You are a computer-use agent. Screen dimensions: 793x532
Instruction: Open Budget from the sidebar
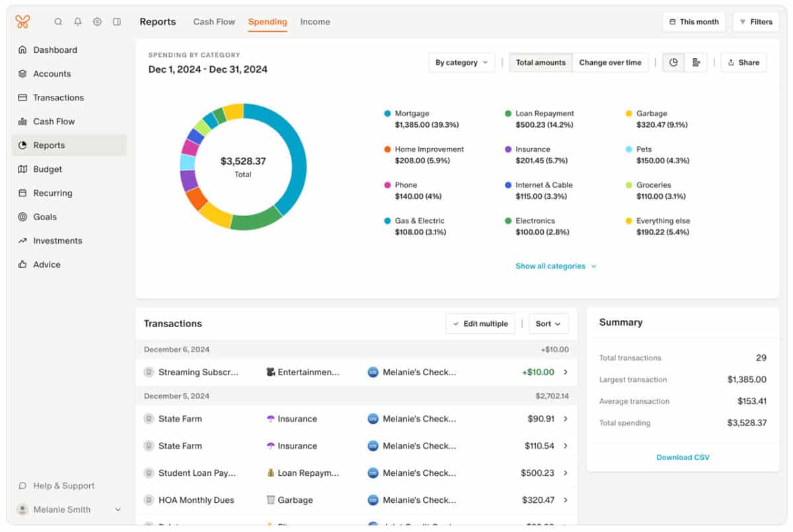pyautogui.click(x=47, y=169)
